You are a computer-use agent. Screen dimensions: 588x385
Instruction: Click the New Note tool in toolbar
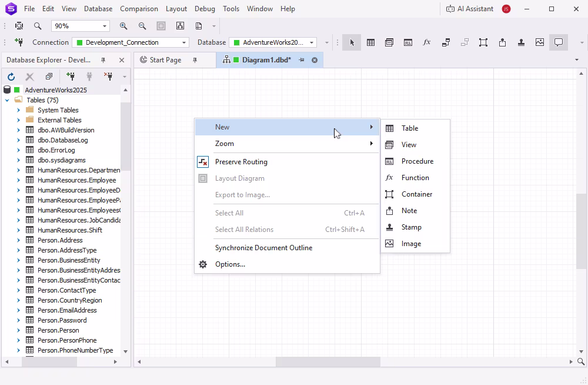click(503, 42)
